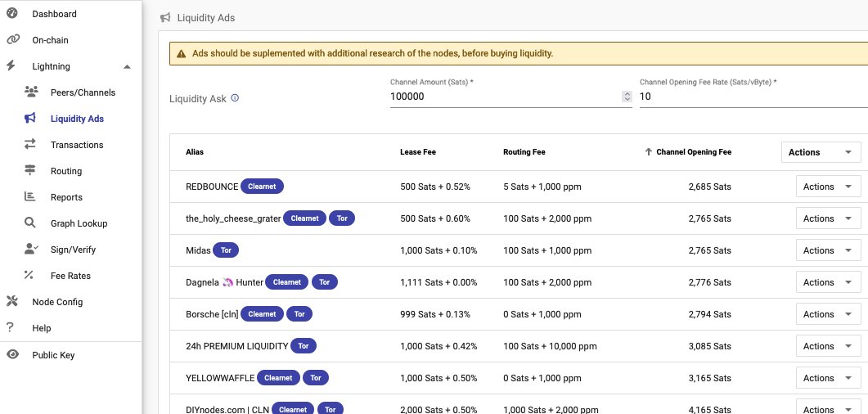This screenshot has width=868, height=414.
Task: Click the Liquidity Ask info icon
Action: click(235, 98)
